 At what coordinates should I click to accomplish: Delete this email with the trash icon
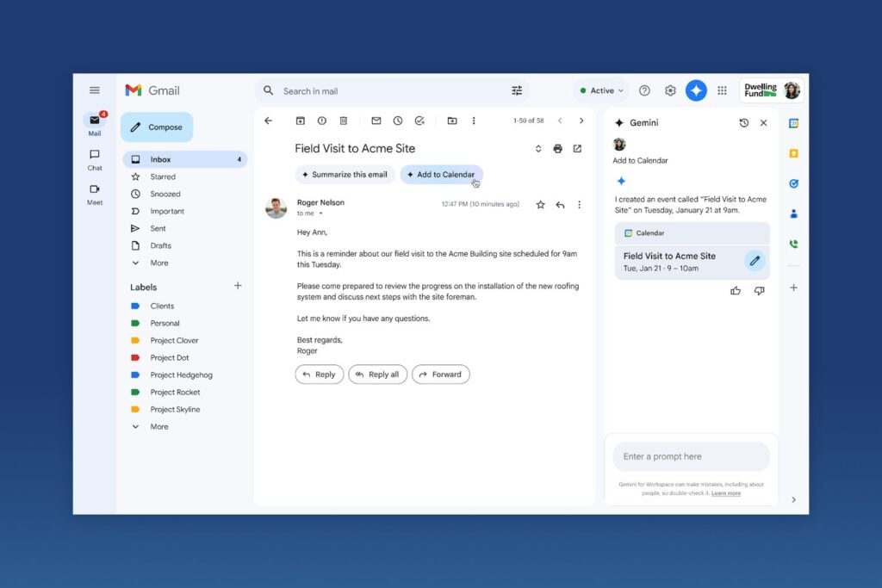(343, 121)
